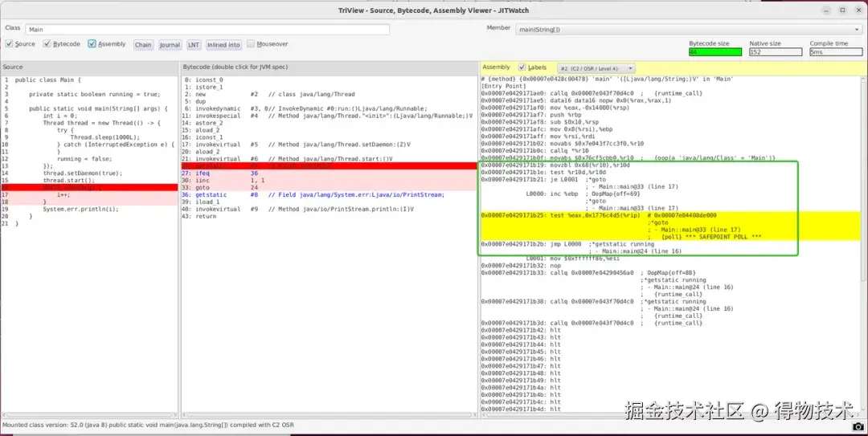Click the '[Entry Point]' assembly line
Image resolution: width=868 pixels, height=436 pixels.
(x=503, y=86)
